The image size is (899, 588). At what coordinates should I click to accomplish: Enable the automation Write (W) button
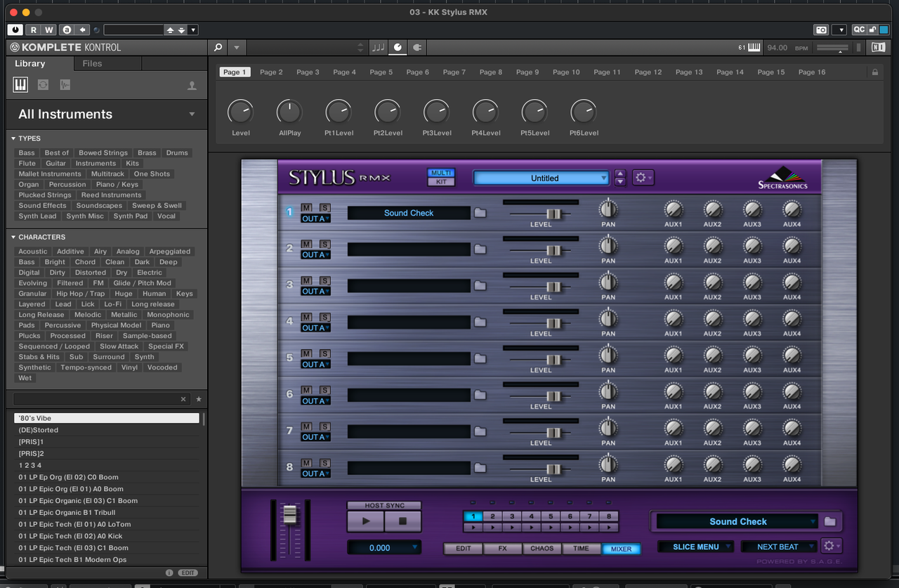tap(48, 30)
